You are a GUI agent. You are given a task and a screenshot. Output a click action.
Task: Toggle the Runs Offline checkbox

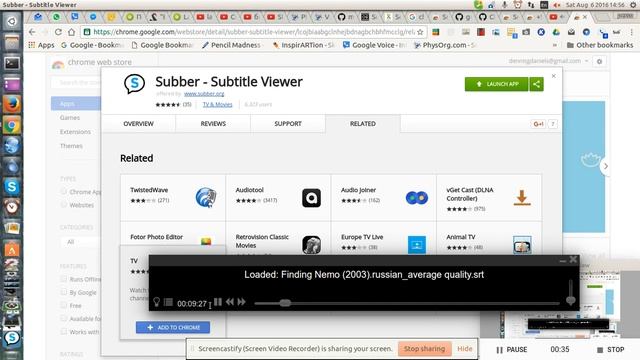tap(64, 279)
